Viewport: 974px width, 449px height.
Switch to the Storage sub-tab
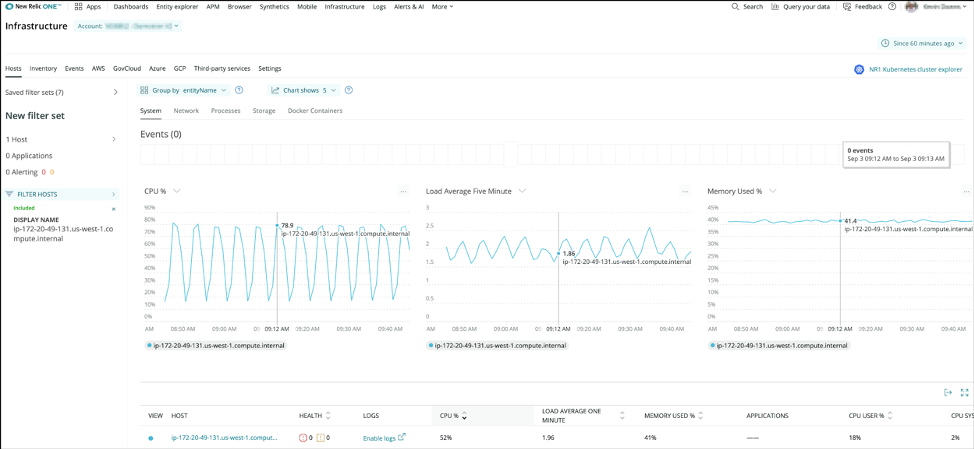click(264, 111)
